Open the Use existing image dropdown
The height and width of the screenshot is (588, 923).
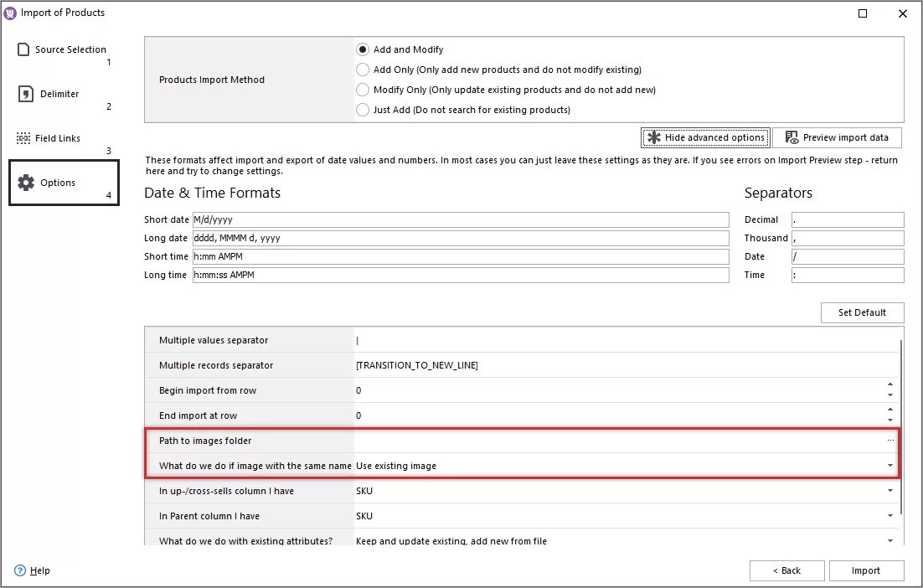(x=890, y=466)
